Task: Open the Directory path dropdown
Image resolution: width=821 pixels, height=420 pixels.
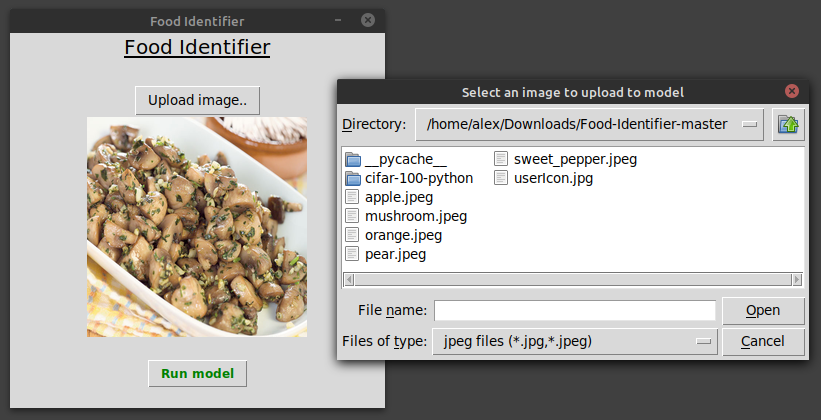Action: coord(589,125)
